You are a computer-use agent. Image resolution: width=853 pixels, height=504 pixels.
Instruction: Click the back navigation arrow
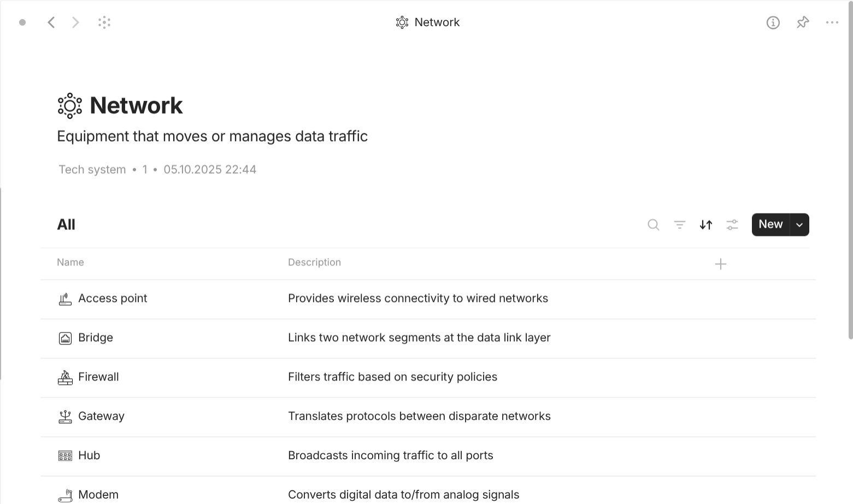tap(51, 22)
